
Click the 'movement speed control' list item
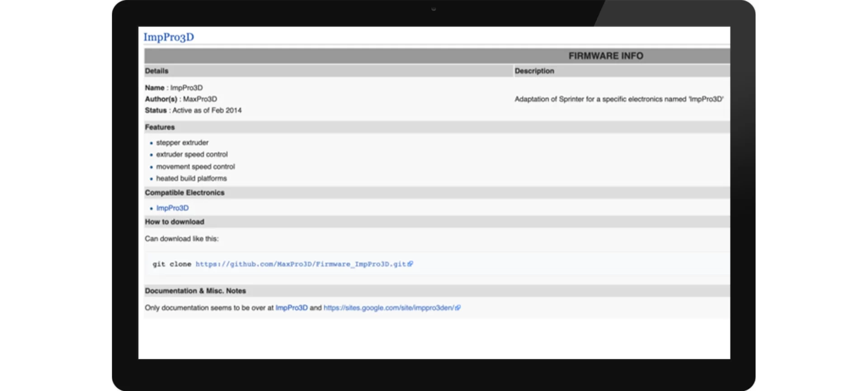coord(195,167)
